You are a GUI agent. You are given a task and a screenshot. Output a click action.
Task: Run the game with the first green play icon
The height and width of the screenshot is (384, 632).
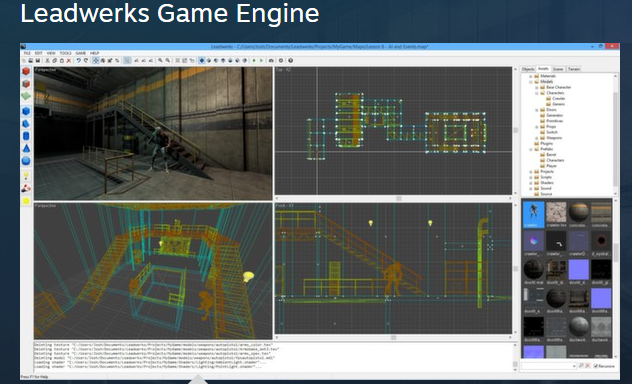click(x=254, y=60)
